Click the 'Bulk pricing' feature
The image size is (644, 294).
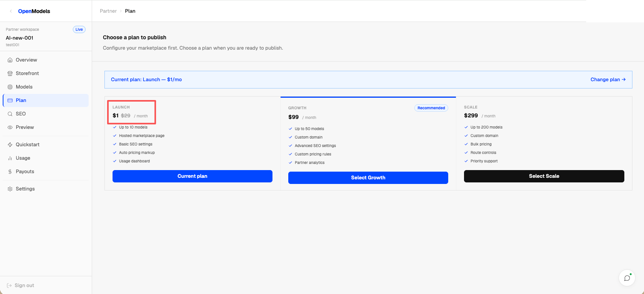click(481, 144)
